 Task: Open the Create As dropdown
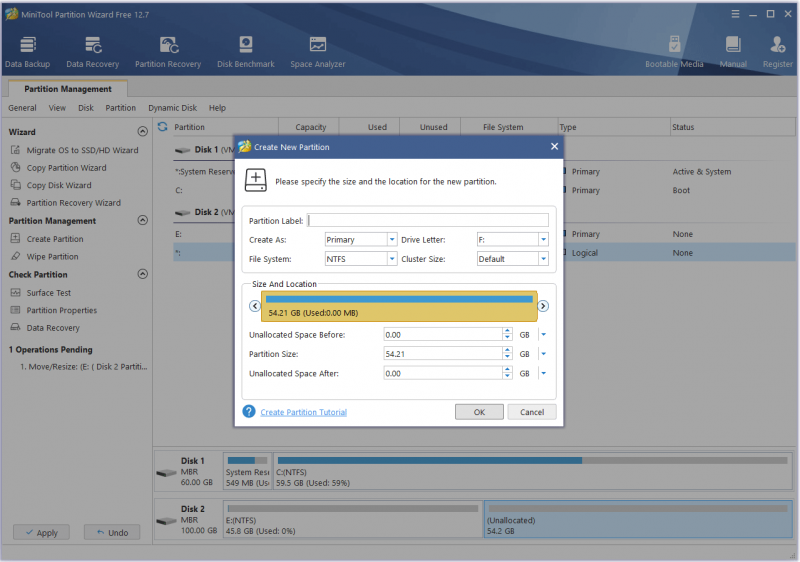coord(392,239)
